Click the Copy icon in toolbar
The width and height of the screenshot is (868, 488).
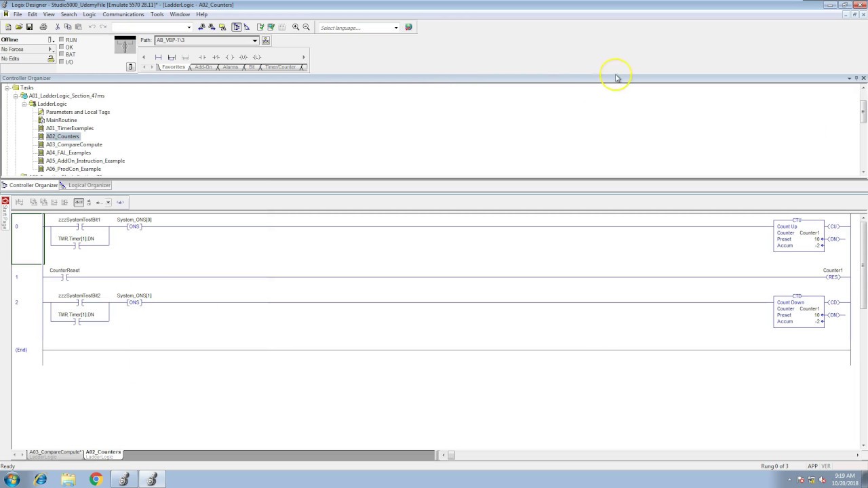67,27
